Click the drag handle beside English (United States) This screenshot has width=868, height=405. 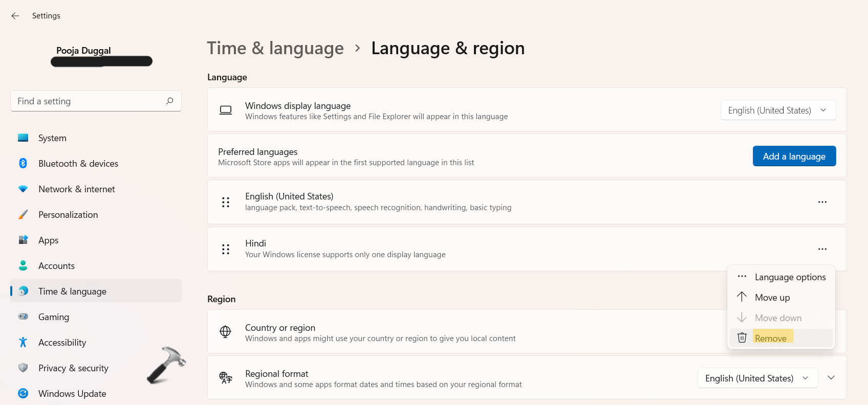click(226, 202)
